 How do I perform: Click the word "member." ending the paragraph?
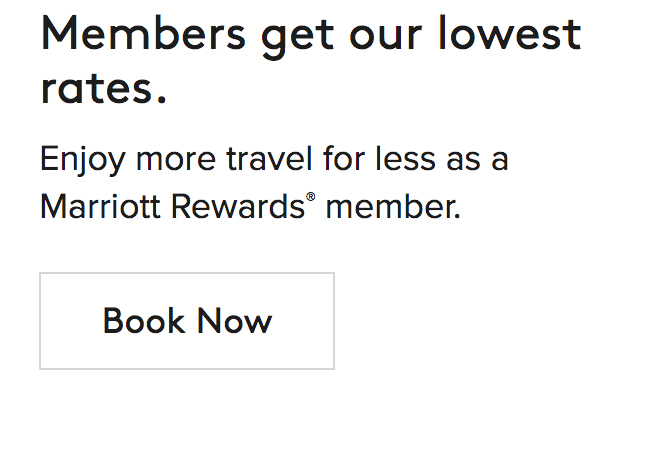[x=393, y=207]
